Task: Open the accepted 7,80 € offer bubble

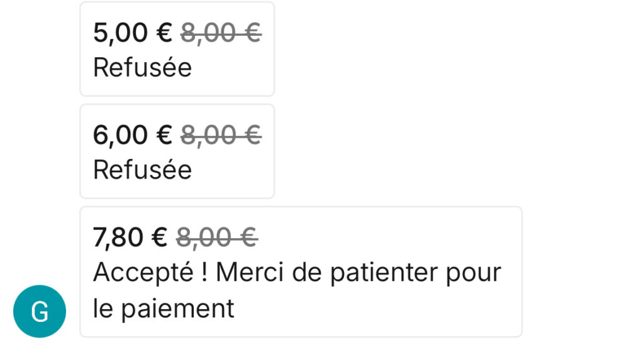Action: (301, 271)
